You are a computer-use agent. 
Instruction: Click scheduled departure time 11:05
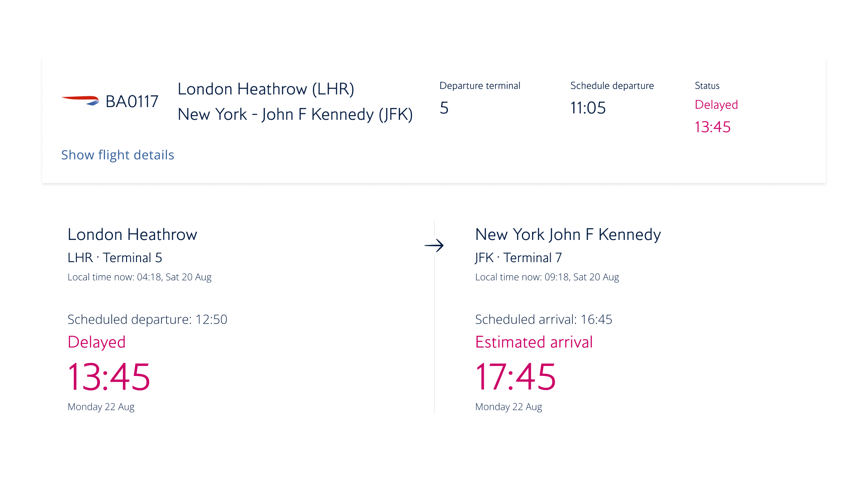click(588, 108)
